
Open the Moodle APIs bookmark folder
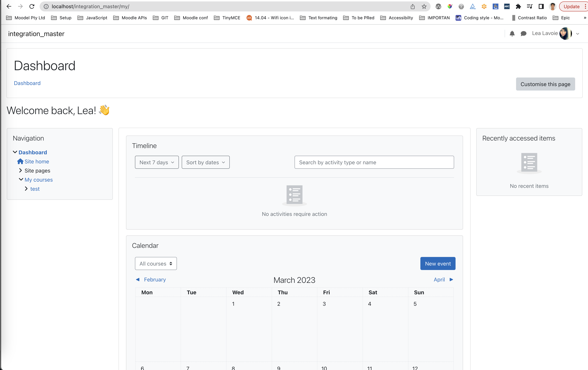click(x=130, y=17)
